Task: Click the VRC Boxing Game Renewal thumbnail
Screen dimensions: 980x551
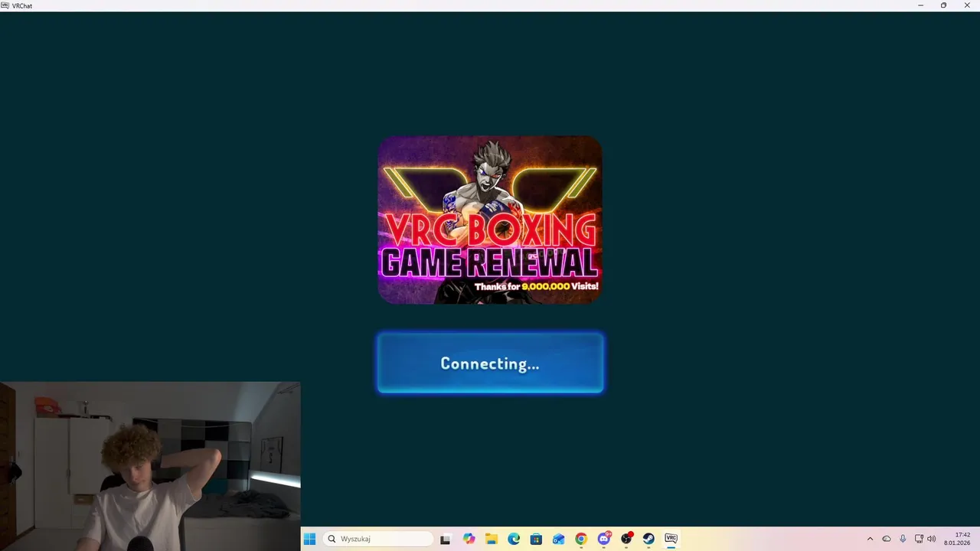Action: click(x=490, y=220)
